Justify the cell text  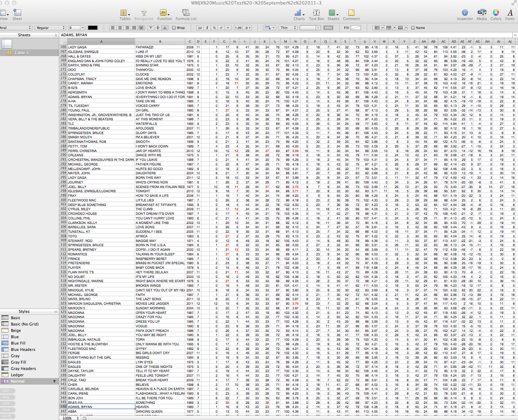(134, 28)
